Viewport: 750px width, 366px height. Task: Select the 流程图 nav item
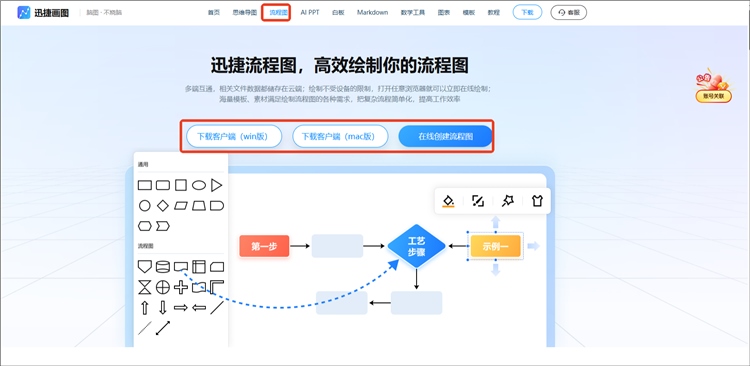pos(278,12)
